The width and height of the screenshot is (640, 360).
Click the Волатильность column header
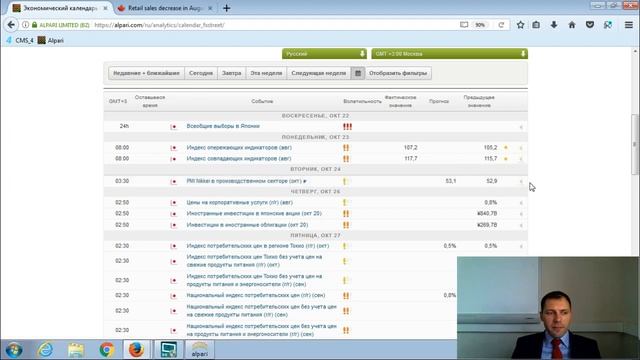tap(362, 101)
